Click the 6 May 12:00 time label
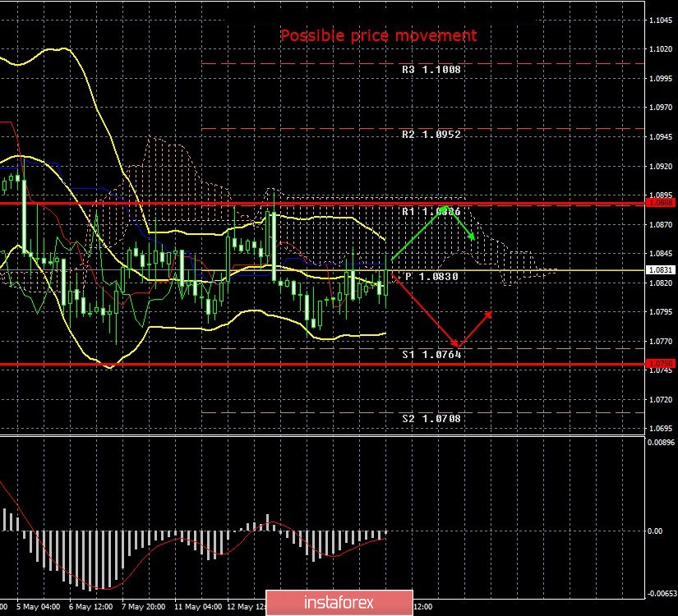The width and height of the screenshot is (678, 616). point(90,607)
